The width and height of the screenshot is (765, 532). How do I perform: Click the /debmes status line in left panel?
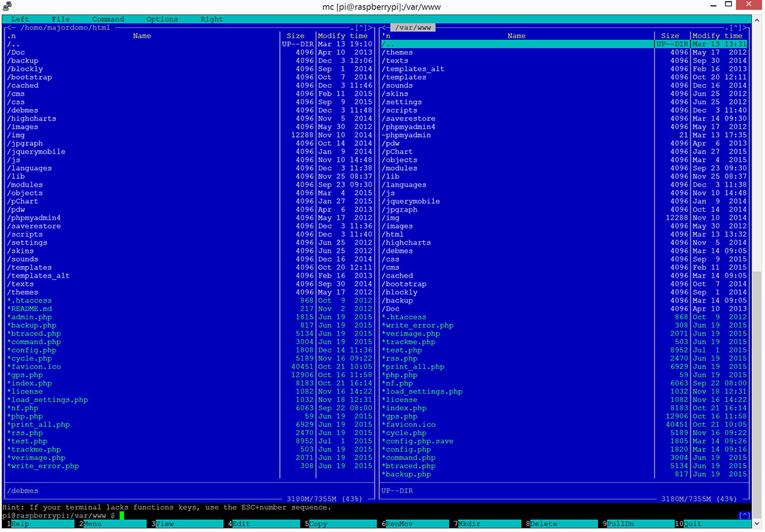(x=23, y=491)
